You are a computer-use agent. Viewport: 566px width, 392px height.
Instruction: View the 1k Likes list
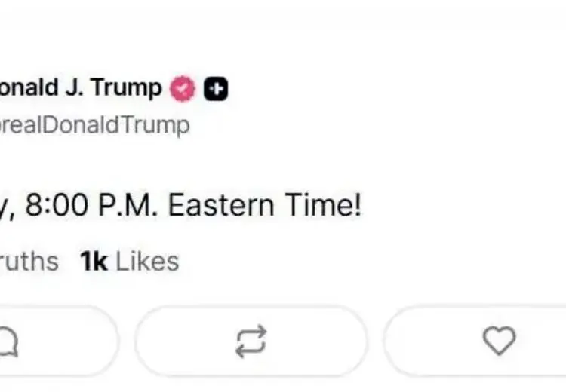pyautogui.click(x=130, y=262)
